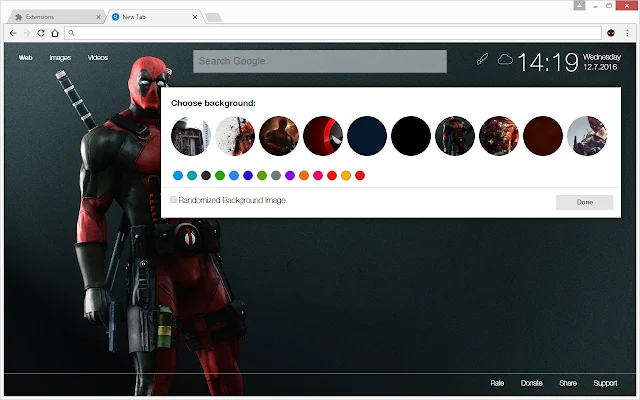Open a new tab with the blank tab button
Screen dimensions: 640x400
[x=213, y=17]
